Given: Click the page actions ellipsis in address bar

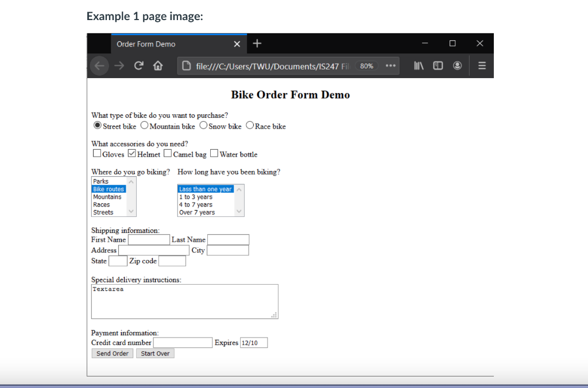Looking at the screenshot, I should (x=390, y=65).
